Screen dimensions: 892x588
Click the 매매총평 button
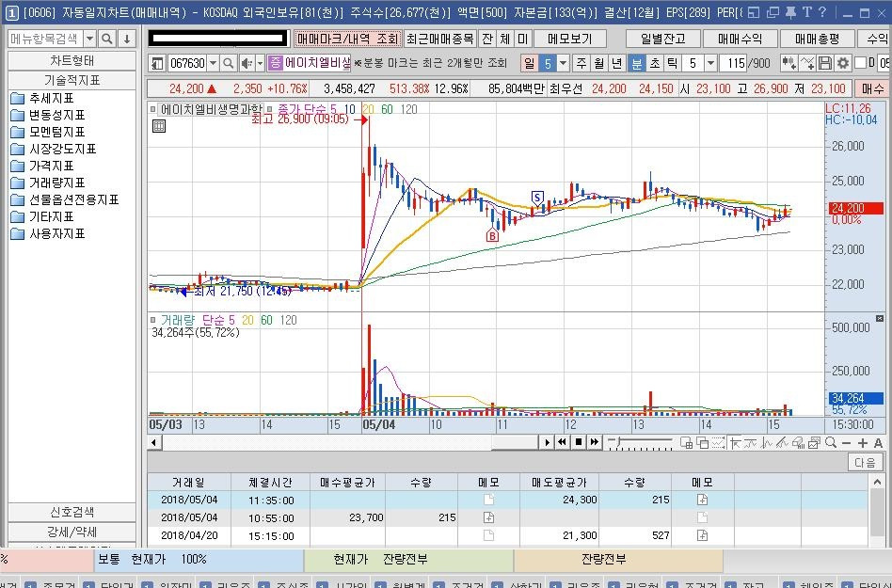pyautogui.click(x=818, y=39)
